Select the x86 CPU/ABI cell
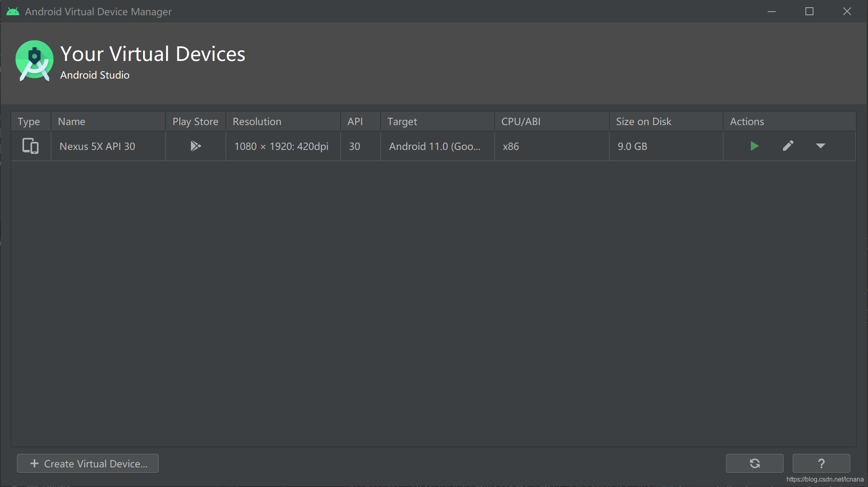Screen dimensions: 868x487 coord(552,146)
